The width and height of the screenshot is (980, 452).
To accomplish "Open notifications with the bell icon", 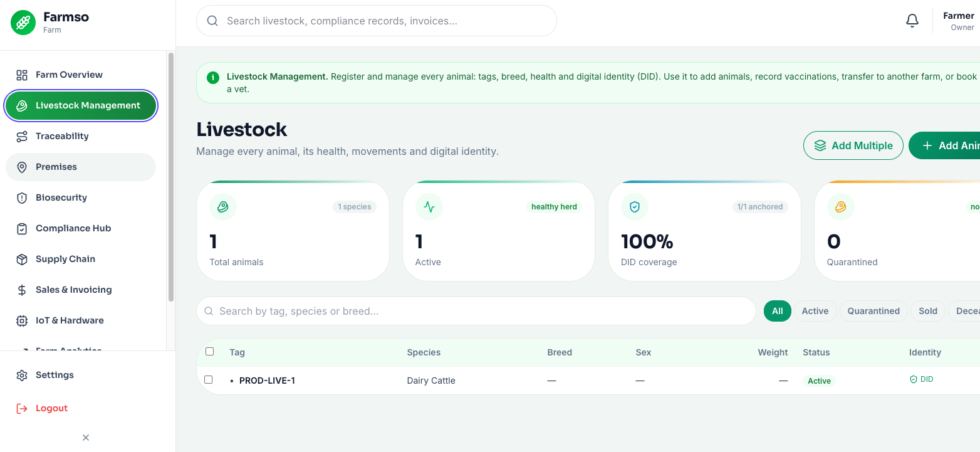I will point(912,21).
